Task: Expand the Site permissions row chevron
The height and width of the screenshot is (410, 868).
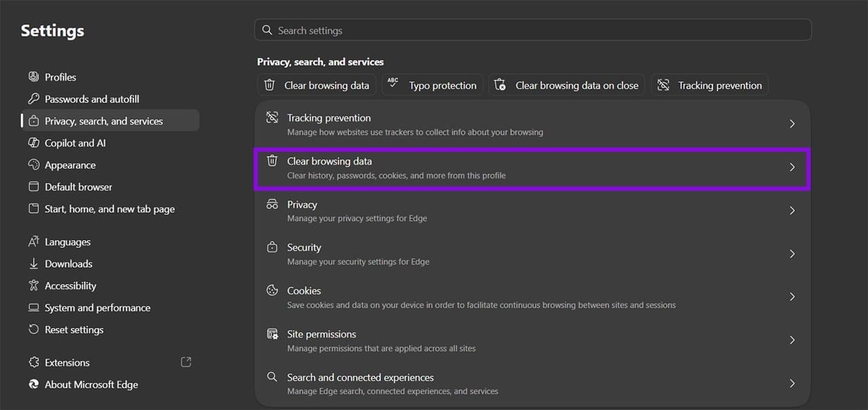Action: click(x=792, y=340)
